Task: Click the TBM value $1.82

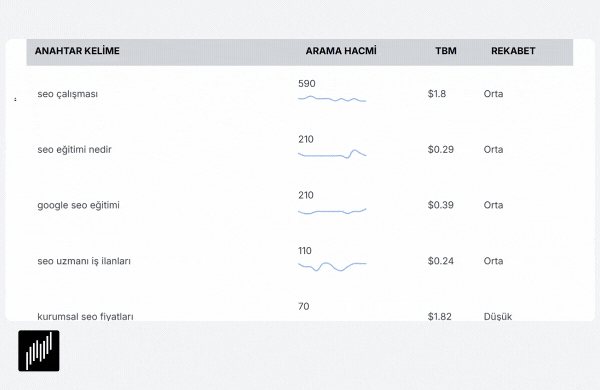Action: (440, 317)
